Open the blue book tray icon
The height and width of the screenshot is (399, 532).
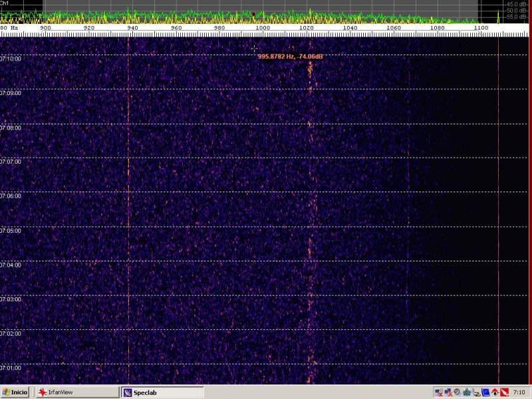[485, 392]
